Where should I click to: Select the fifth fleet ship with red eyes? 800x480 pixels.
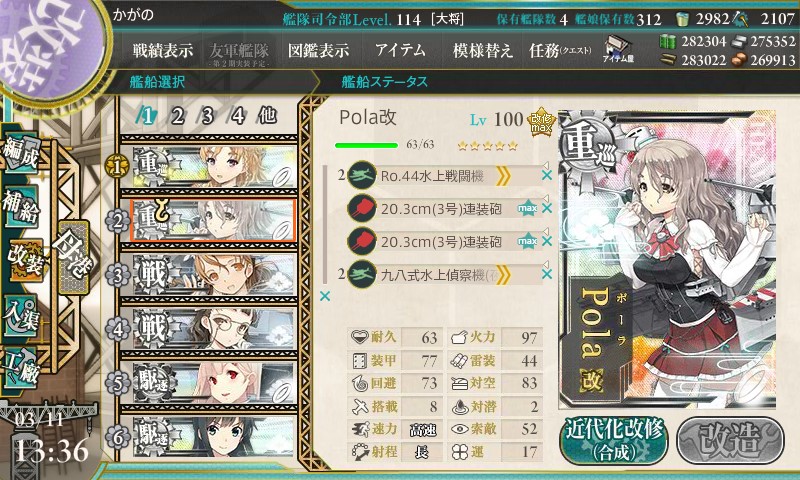[210, 383]
